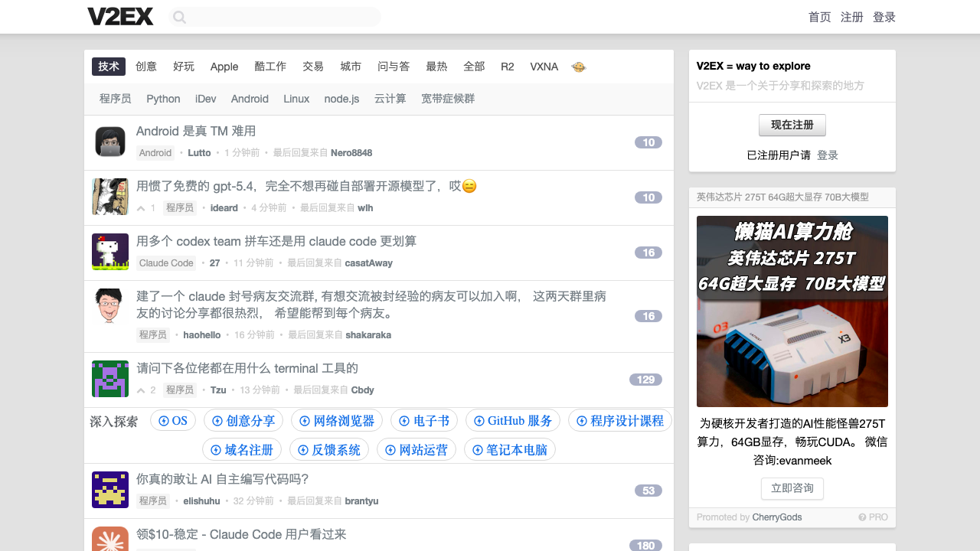This screenshot has width=980, height=551.
Task: Open node.js sub-node link
Action: [x=341, y=99]
